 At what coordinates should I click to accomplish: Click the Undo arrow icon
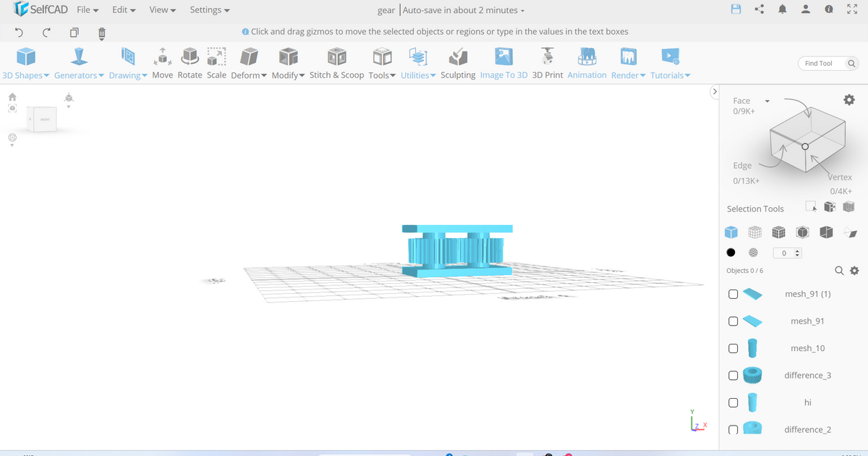pyautogui.click(x=19, y=33)
